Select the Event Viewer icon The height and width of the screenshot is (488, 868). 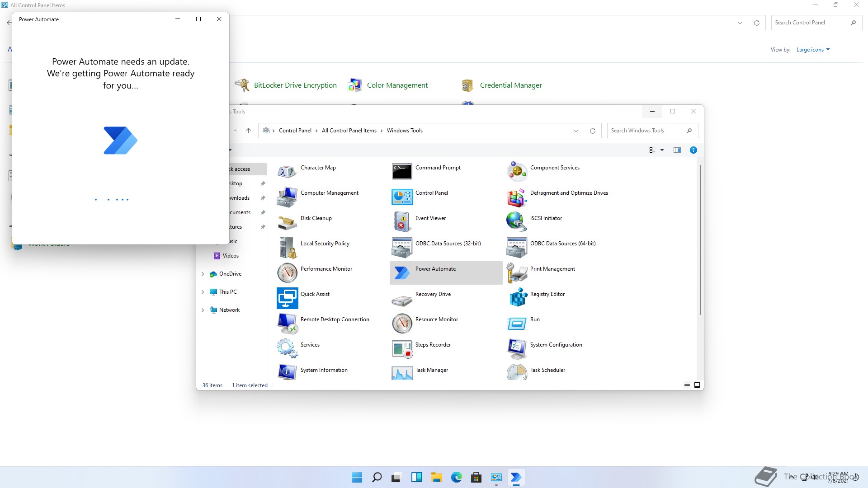click(x=402, y=222)
